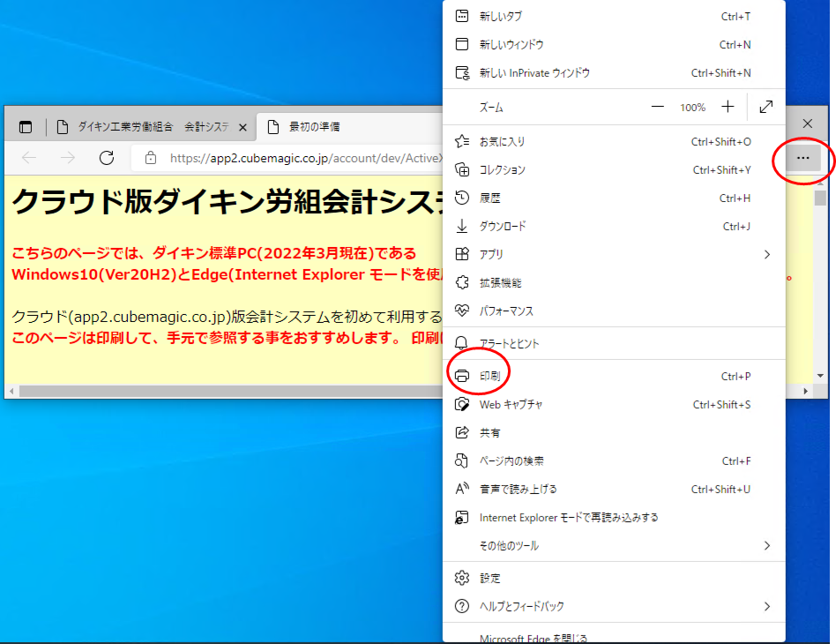Click the address bar URL field
The image size is (836, 644).
coord(300,158)
